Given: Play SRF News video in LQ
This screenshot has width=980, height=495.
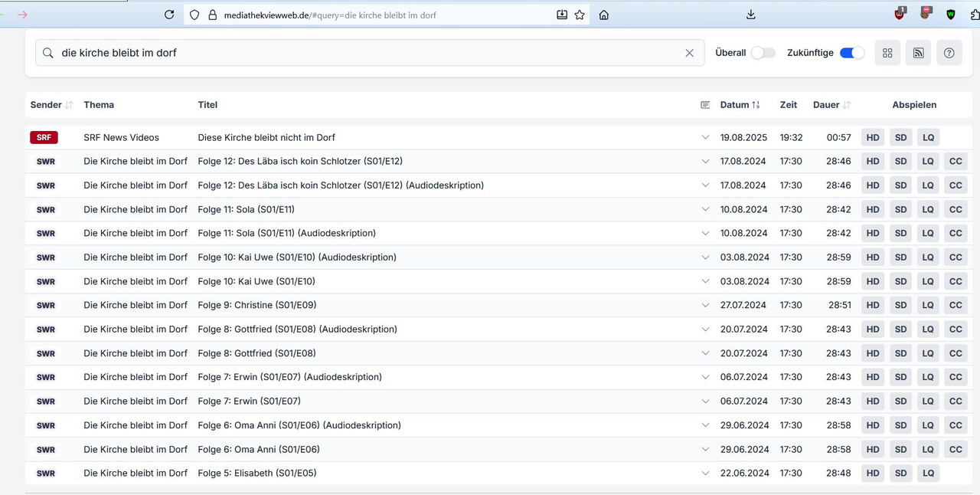Looking at the screenshot, I should click(x=928, y=138).
